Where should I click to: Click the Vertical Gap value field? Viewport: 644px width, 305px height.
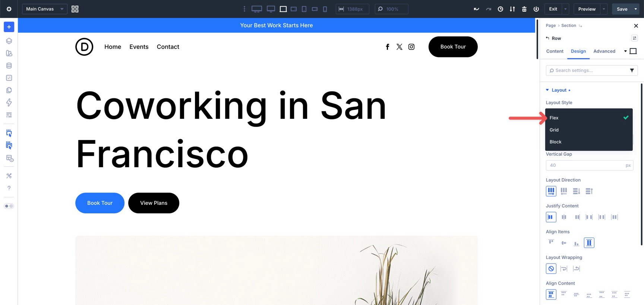pyautogui.click(x=590, y=165)
